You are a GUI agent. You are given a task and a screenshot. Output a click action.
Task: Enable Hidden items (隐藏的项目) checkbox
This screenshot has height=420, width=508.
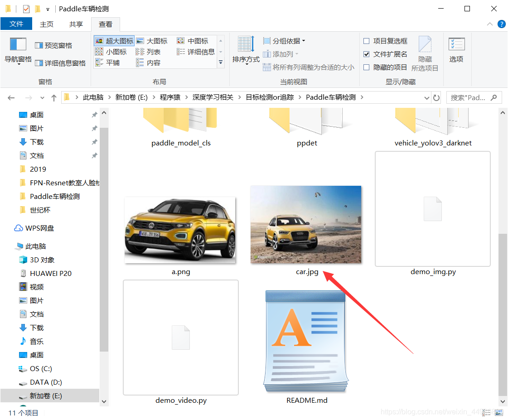click(x=367, y=68)
